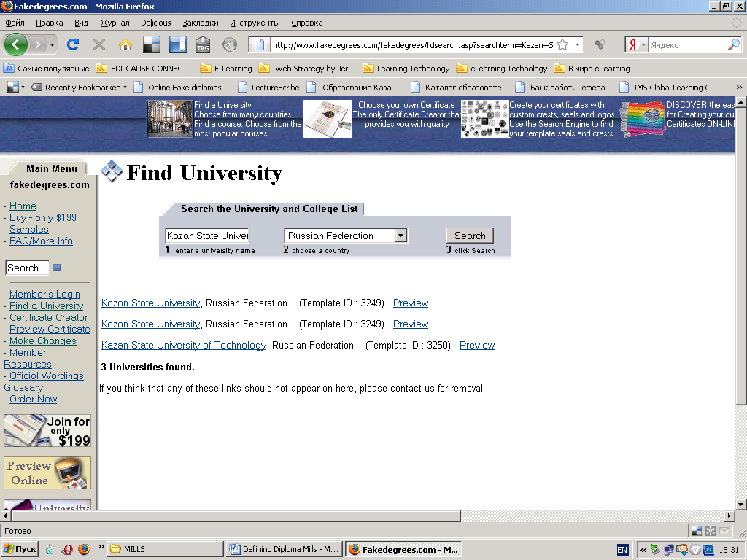Go to the home page icon
The width and height of the screenshot is (747, 560).
[x=125, y=44]
